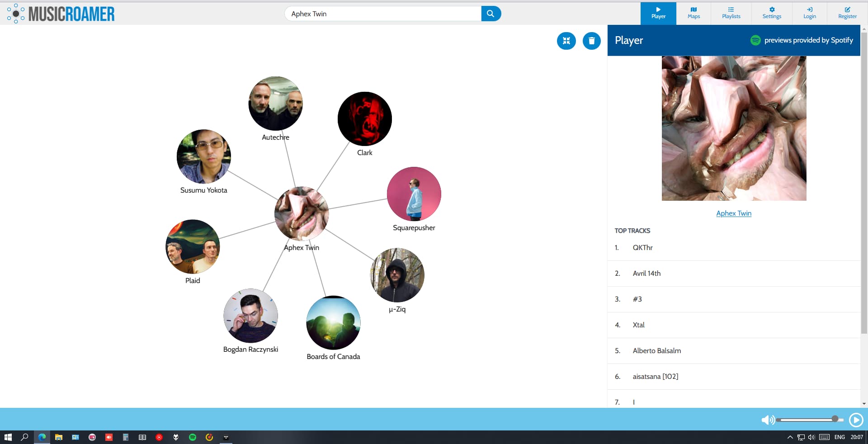Play the track #3
The image size is (868, 444).
pos(734,299)
